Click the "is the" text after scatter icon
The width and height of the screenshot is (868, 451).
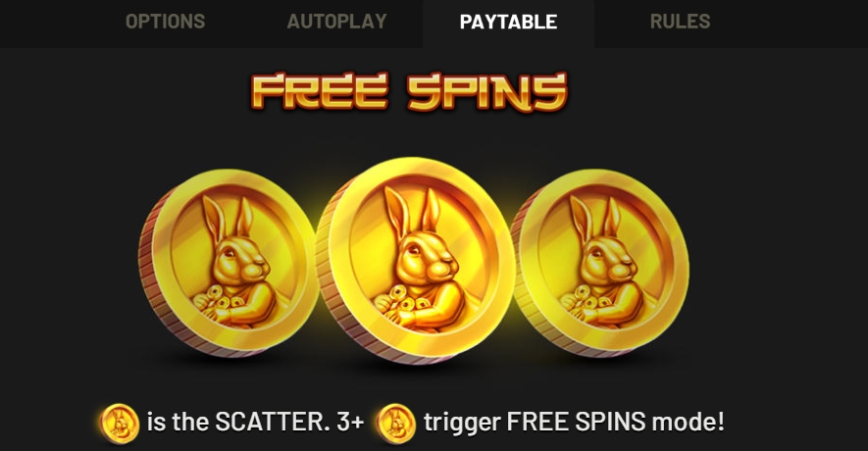(178, 423)
